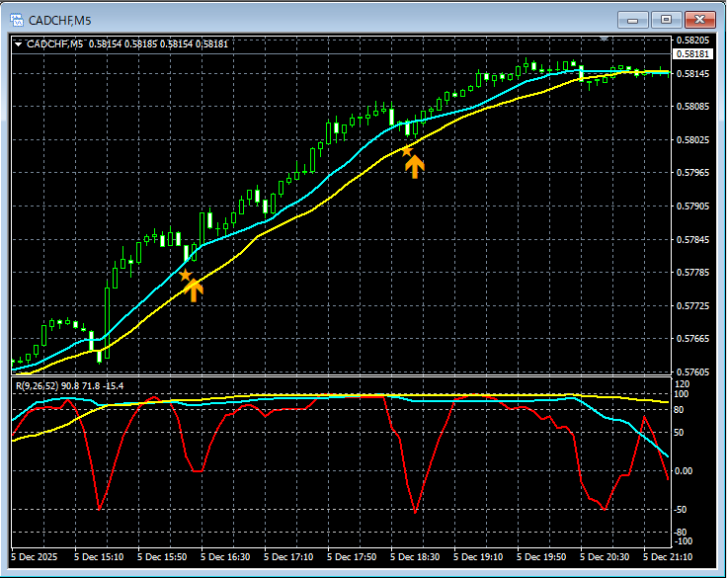Click the gray chart shift marker triangle

click(605, 40)
